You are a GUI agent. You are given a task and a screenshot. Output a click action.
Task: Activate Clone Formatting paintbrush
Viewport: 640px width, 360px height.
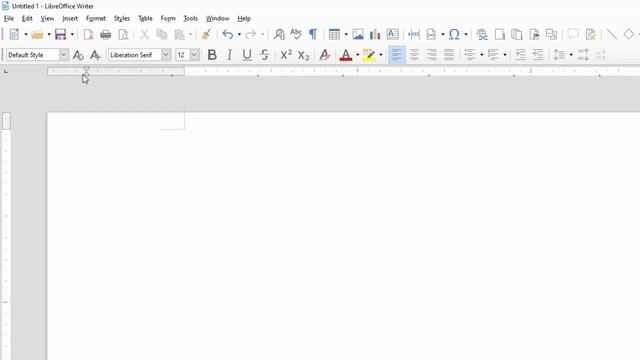206,34
